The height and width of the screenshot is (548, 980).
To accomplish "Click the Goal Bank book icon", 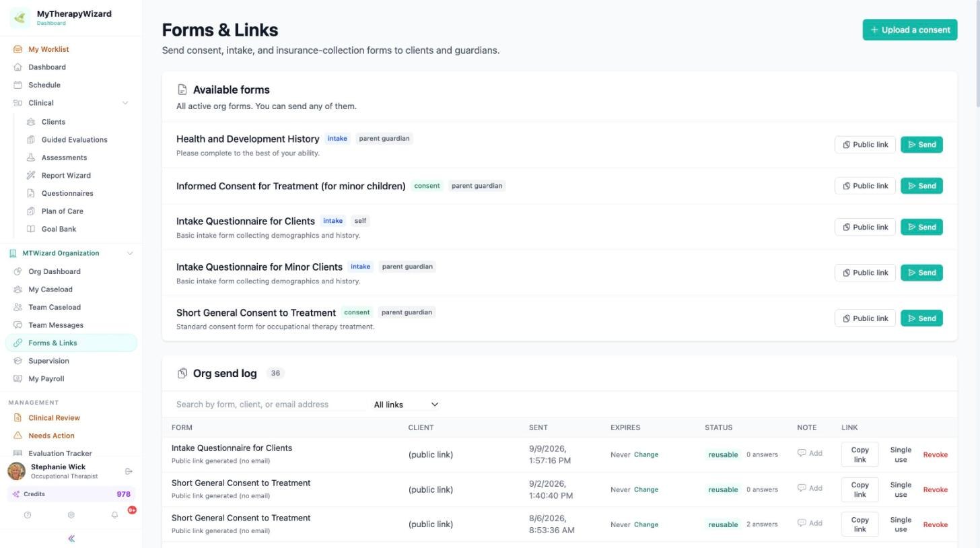I will [31, 229].
